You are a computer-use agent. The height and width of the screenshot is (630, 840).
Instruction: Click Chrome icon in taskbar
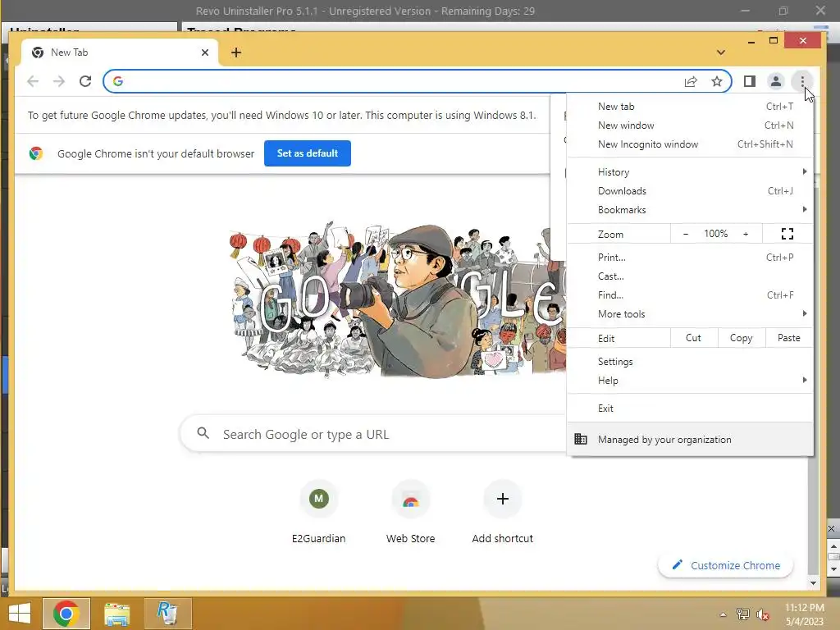pos(66,614)
